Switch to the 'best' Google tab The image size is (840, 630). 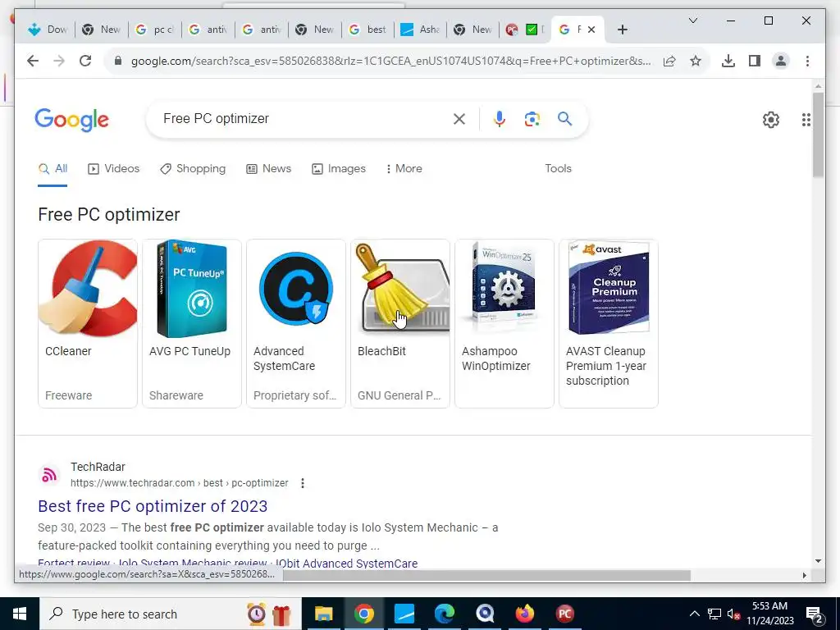(x=368, y=30)
